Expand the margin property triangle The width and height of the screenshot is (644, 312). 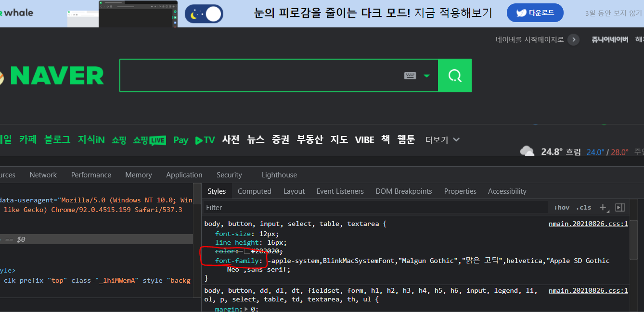click(x=246, y=309)
